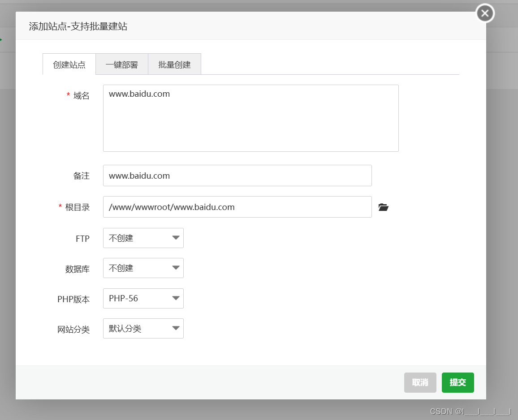Expand the PHP版本 dropdown showing PHP-56
The height and width of the screenshot is (420, 518).
[x=143, y=298]
